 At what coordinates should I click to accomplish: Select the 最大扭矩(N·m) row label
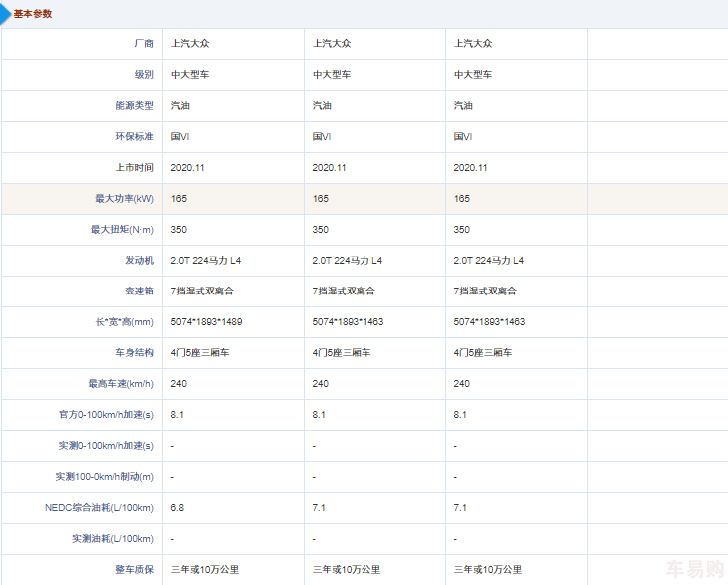coord(122,230)
